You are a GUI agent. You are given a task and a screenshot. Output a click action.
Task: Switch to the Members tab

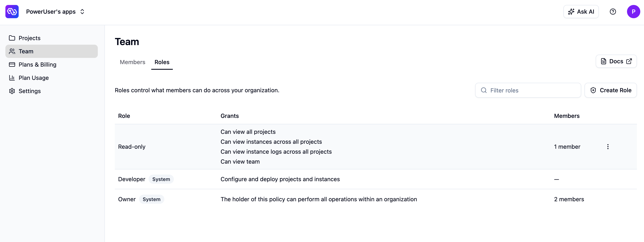click(132, 62)
